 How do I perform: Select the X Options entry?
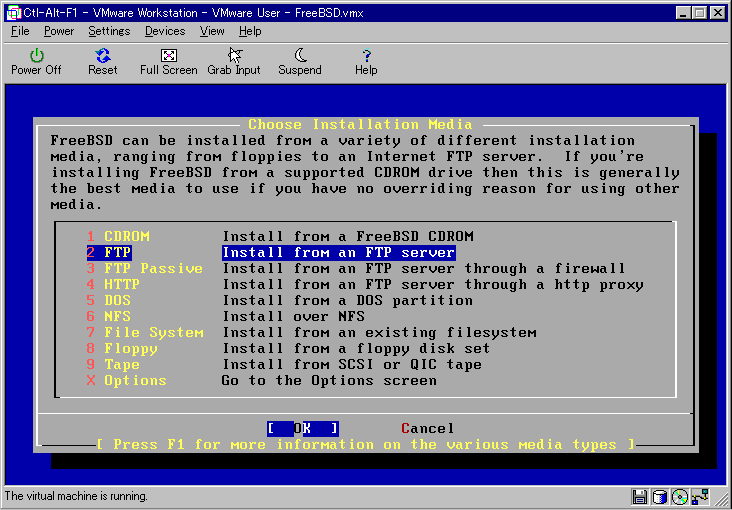pos(127,381)
